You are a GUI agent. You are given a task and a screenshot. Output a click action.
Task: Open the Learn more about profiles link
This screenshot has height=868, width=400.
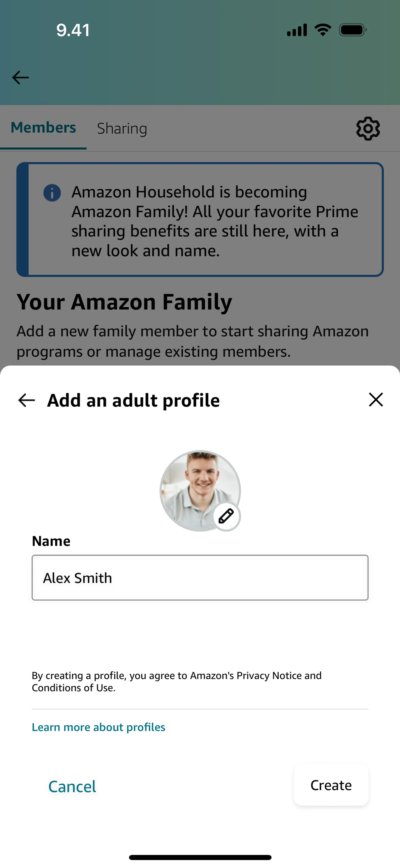click(98, 727)
